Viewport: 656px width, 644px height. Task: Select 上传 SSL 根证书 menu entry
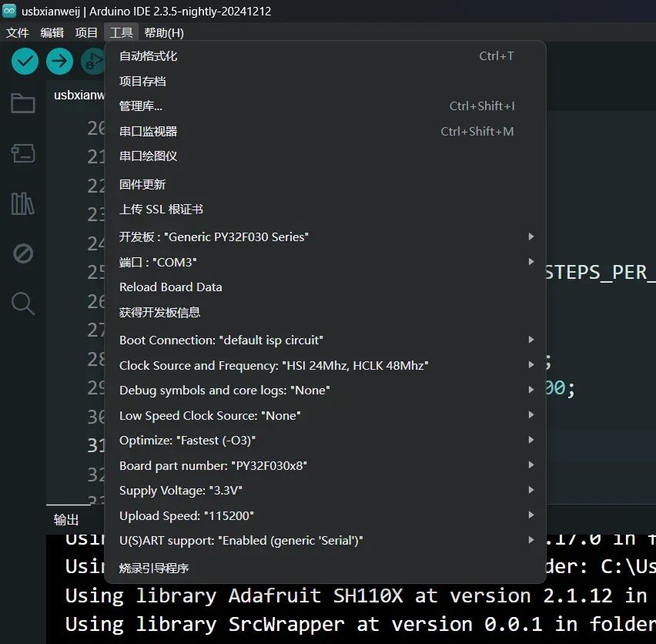pyautogui.click(x=325, y=210)
